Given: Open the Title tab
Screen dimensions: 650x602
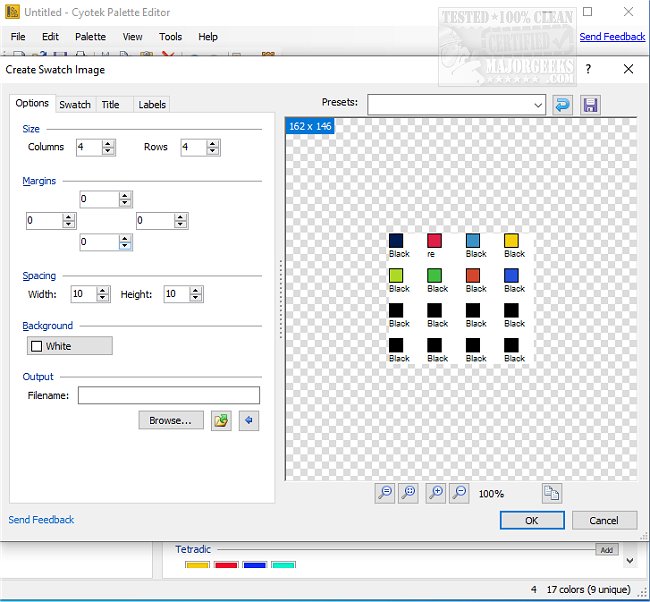Looking at the screenshot, I should pos(110,104).
